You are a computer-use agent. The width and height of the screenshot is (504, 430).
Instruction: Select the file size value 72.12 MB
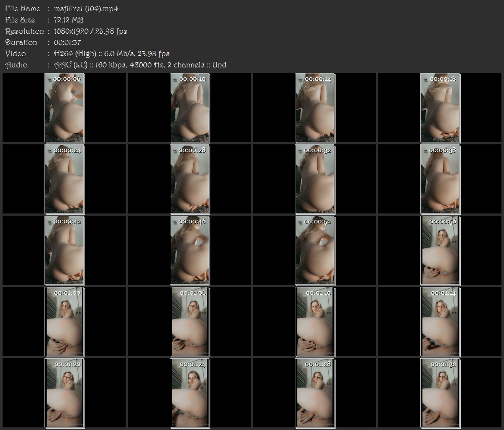coord(69,20)
